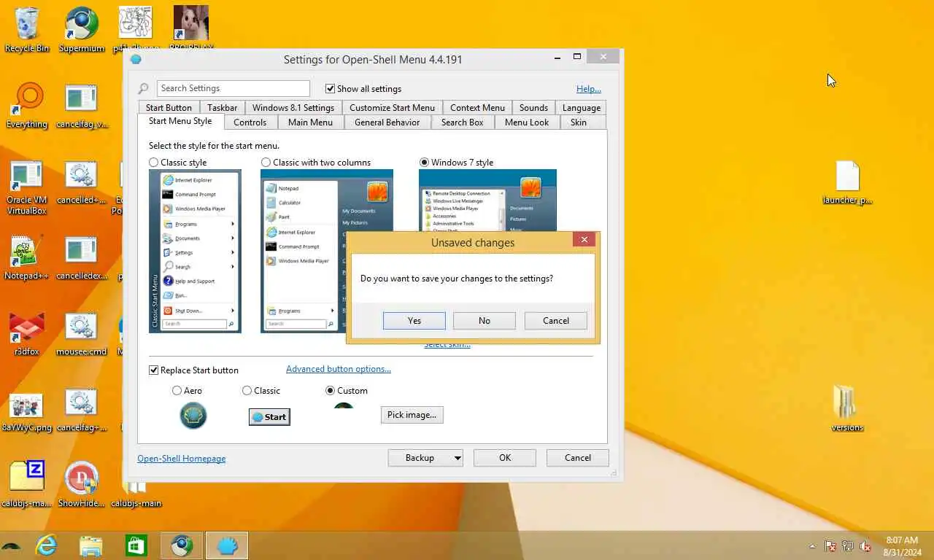
Task: Open the Language tab
Action: coord(581,107)
